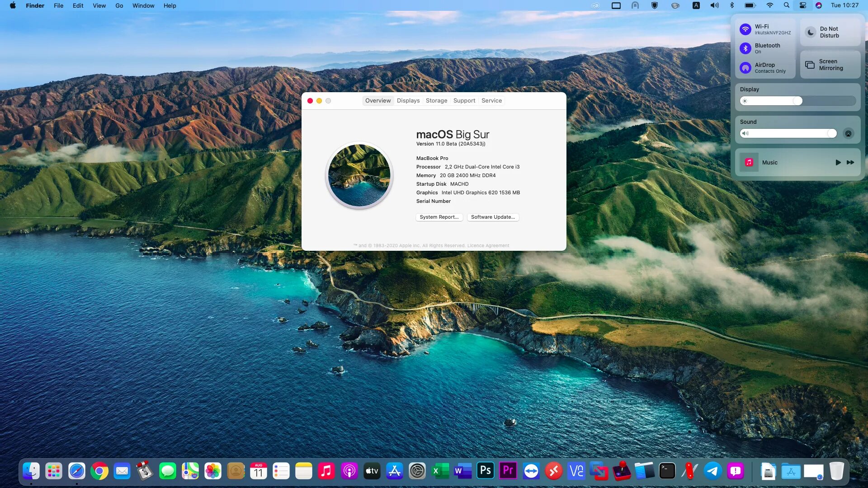Open Screen Mirroring options
Viewport: 868px width, 488px height.
click(x=830, y=65)
